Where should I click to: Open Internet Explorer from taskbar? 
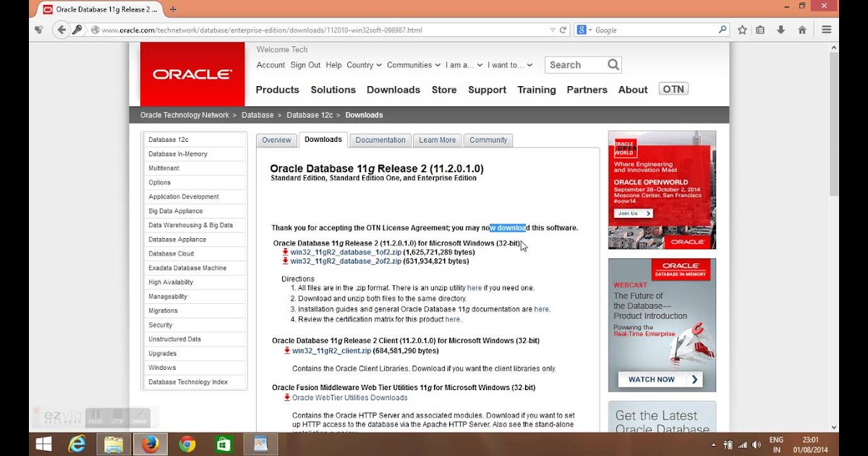77,444
